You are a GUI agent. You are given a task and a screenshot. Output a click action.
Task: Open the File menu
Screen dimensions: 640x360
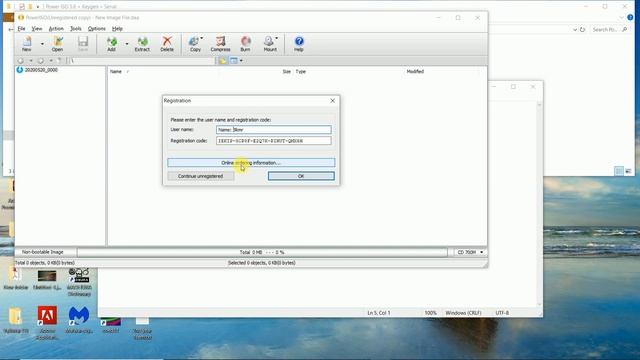pos(21,29)
